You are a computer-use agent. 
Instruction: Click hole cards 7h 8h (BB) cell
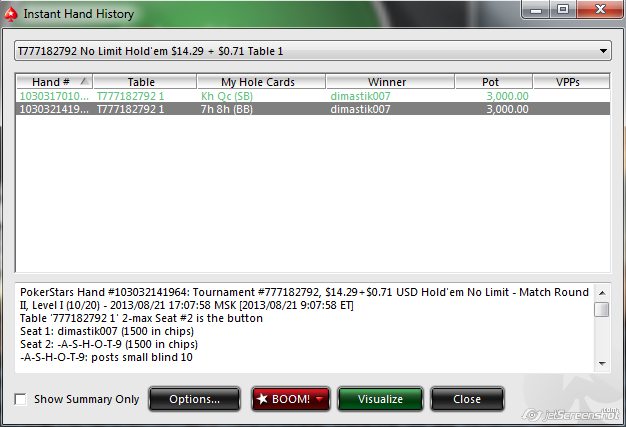226,109
